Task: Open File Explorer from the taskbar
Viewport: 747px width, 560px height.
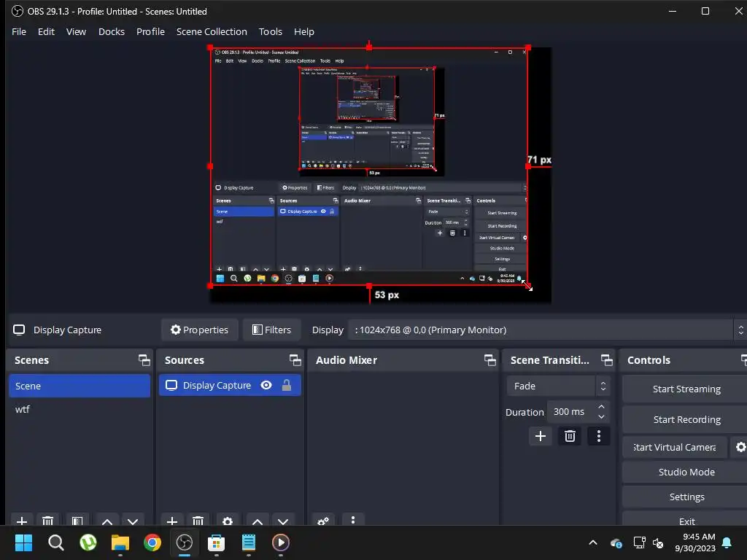Action: [x=120, y=542]
